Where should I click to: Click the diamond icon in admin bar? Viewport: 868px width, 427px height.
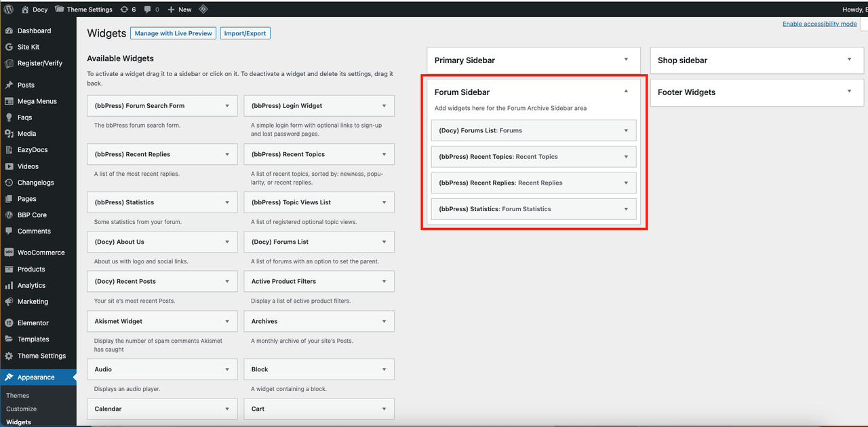coord(203,10)
